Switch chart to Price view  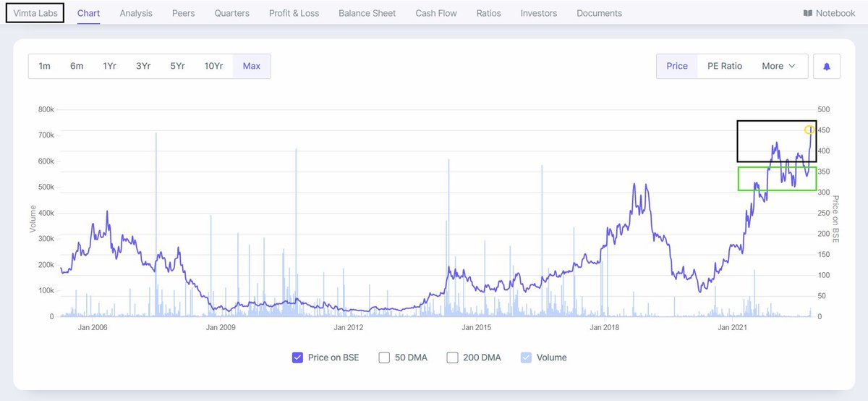pos(677,66)
